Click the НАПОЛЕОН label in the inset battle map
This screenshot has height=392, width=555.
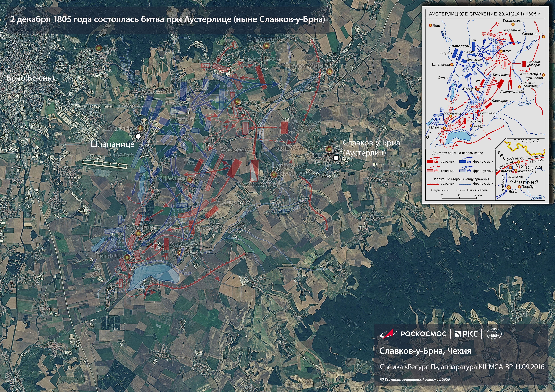460,46
